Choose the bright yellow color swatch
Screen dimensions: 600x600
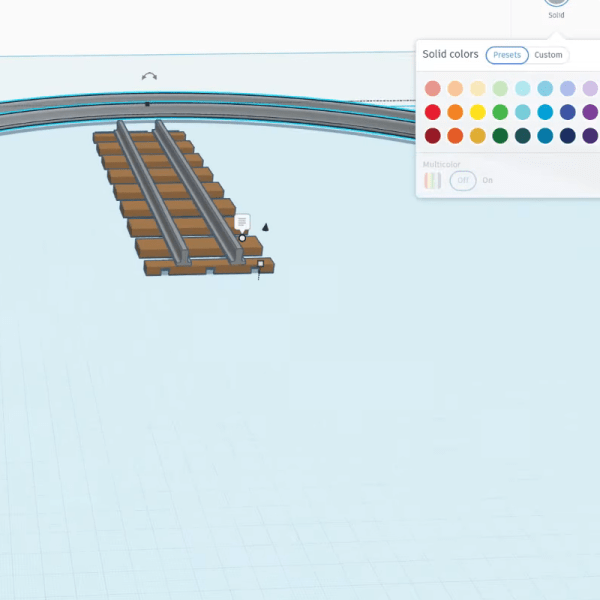[478, 112]
